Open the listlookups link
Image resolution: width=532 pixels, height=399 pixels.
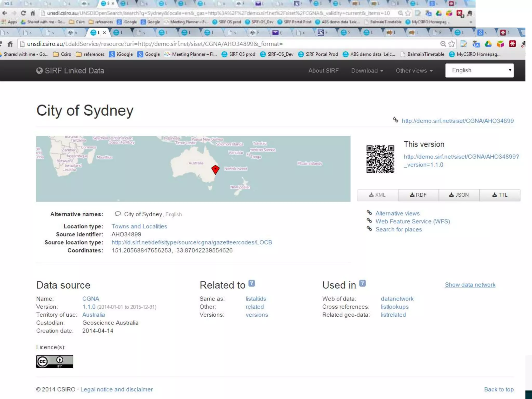click(x=395, y=307)
